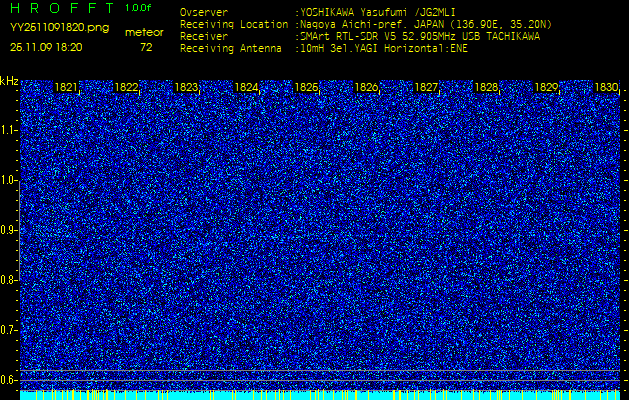629x400 pixels.
Task: Click time marker 1829
Action: (x=546, y=87)
